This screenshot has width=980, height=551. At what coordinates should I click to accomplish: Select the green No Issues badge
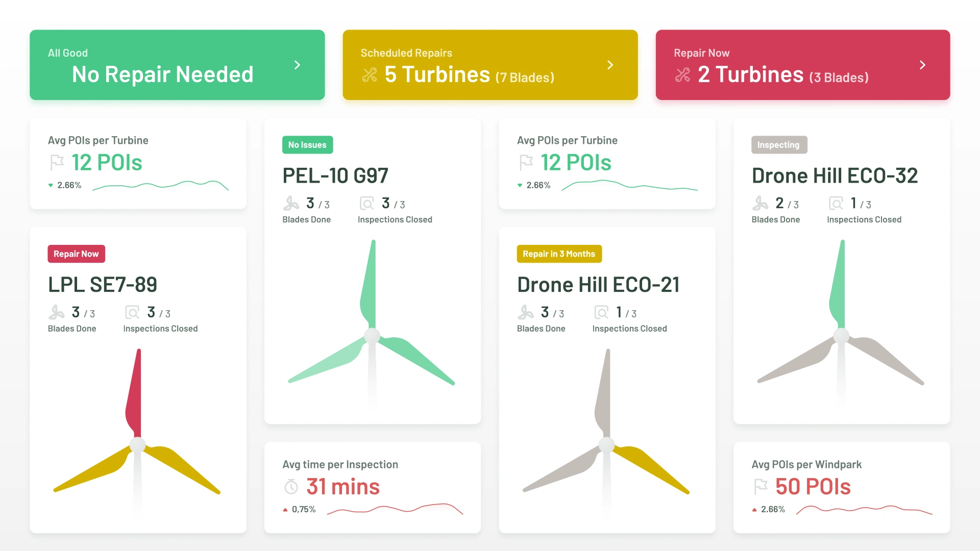coord(307,145)
